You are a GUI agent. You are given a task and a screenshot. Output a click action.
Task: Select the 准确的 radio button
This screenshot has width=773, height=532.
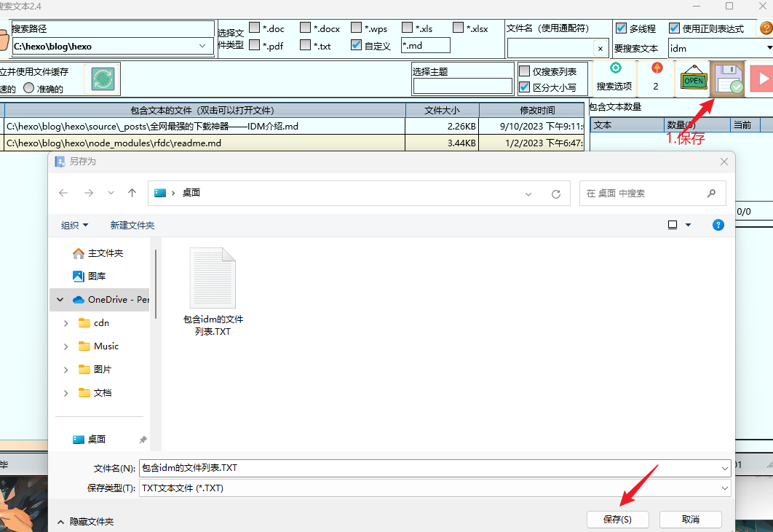pos(29,89)
